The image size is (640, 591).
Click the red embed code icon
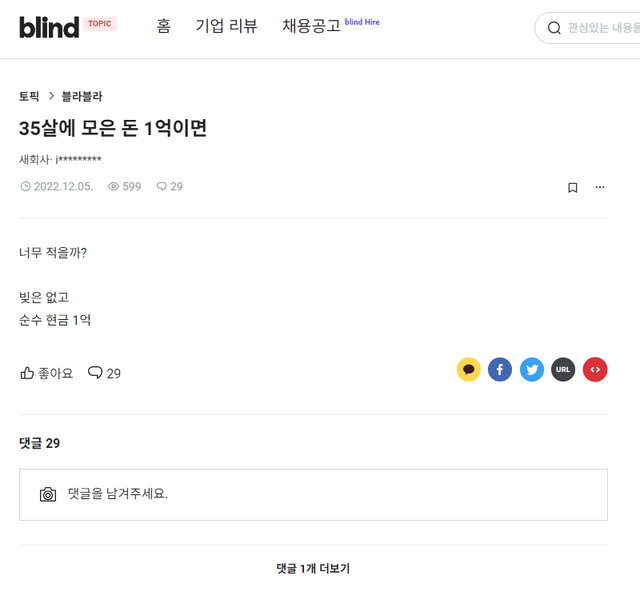[x=595, y=370]
